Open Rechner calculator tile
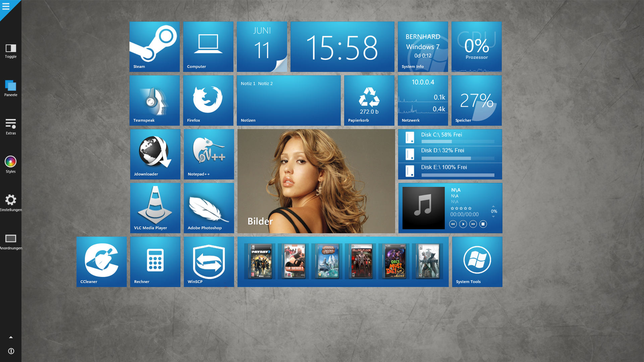Screen dimensions: 644x362 155,261
